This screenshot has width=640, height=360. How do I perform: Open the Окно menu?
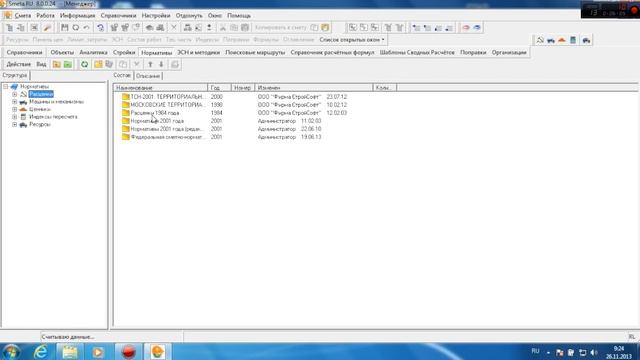pos(215,16)
